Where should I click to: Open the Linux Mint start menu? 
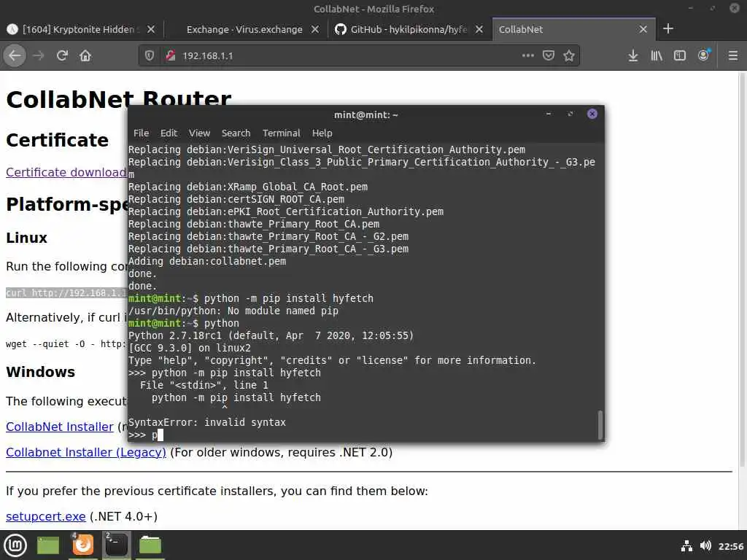(x=15, y=545)
